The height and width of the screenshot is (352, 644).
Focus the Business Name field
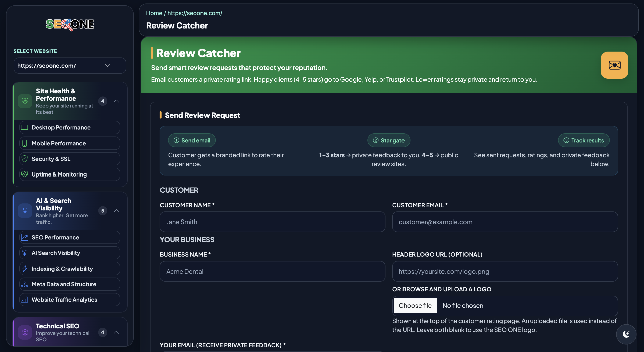click(x=272, y=271)
